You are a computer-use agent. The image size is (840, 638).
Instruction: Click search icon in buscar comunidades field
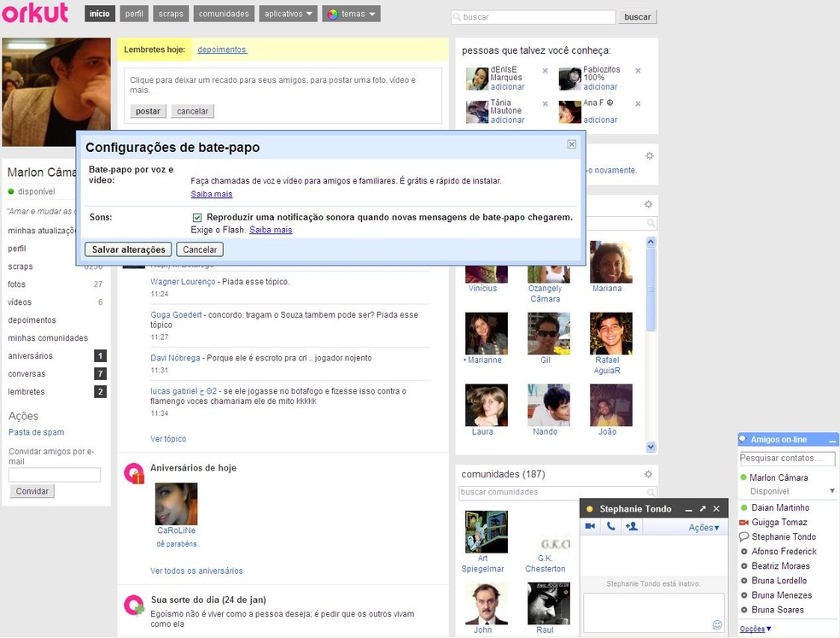tap(650, 492)
